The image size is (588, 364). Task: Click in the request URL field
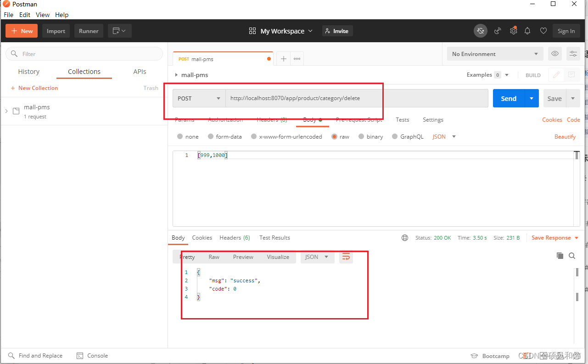(x=357, y=98)
